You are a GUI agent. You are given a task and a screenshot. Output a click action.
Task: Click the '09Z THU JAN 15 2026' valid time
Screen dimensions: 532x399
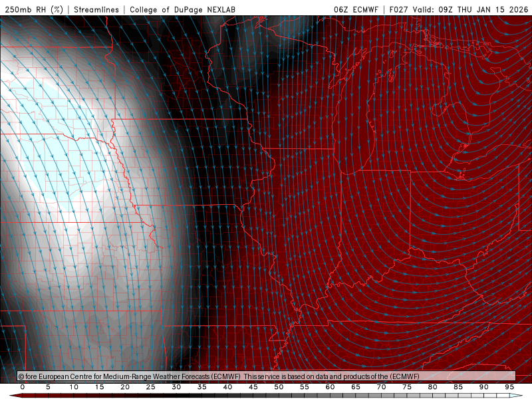pos(483,9)
